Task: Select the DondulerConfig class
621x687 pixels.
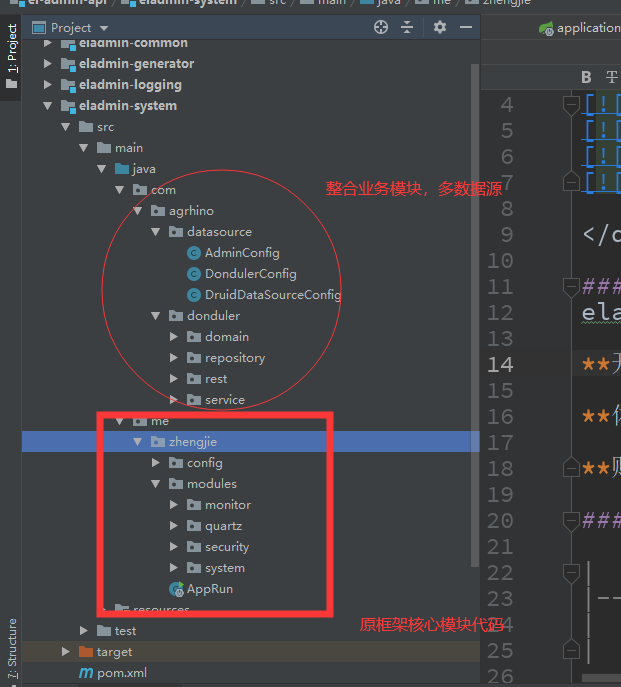Action: pos(251,274)
